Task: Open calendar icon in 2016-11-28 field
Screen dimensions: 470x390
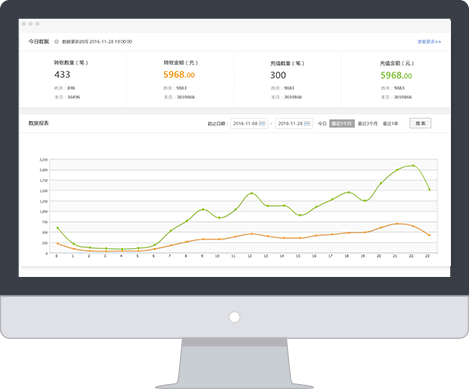Action: click(x=307, y=124)
